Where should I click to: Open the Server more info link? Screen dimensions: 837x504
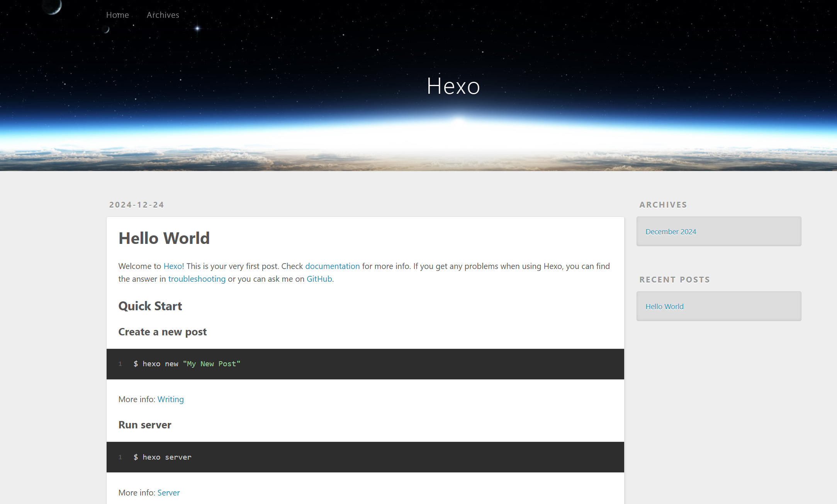168,492
